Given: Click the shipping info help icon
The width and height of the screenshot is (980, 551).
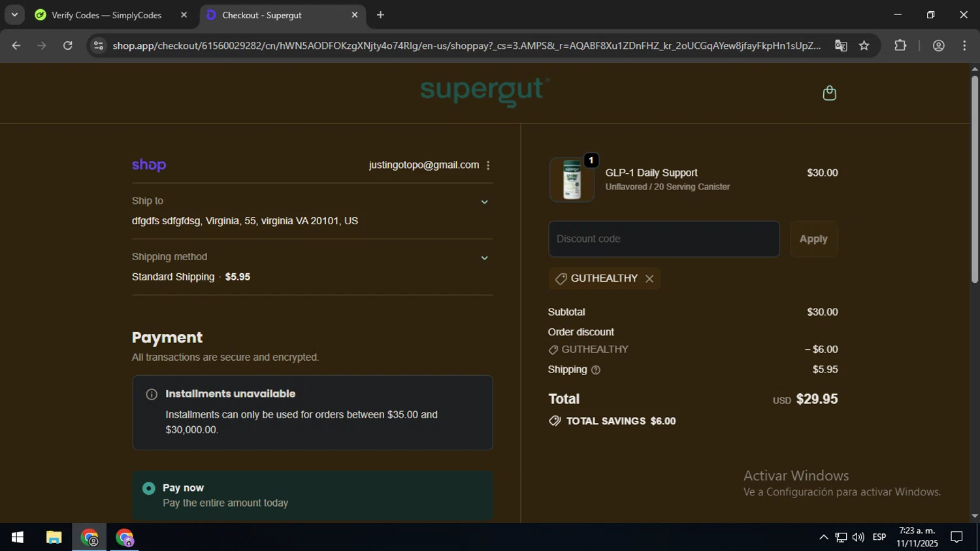Looking at the screenshot, I should (x=596, y=370).
